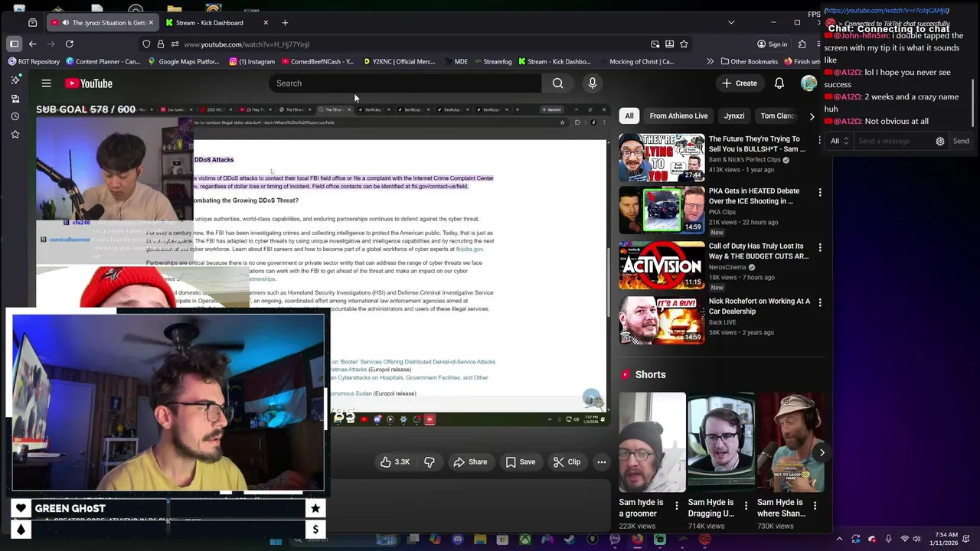Select the Tom Clancy filter chip
Screen dimensions: 980x551
coord(776,116)
